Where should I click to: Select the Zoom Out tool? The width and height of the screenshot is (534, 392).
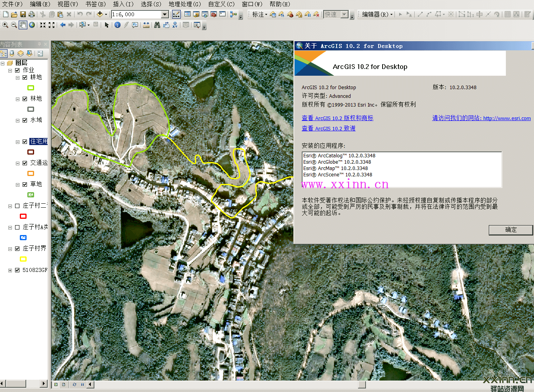coord(14,25)
